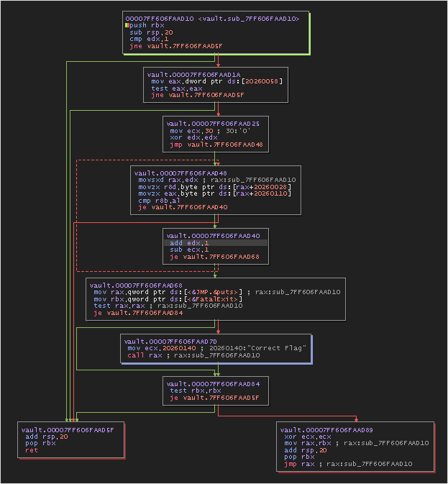Viewport: 448px width, 484px height.
Task: Click the 'je vault.7FF606FAAD84' instruction
Action: [x=138, y=313]
